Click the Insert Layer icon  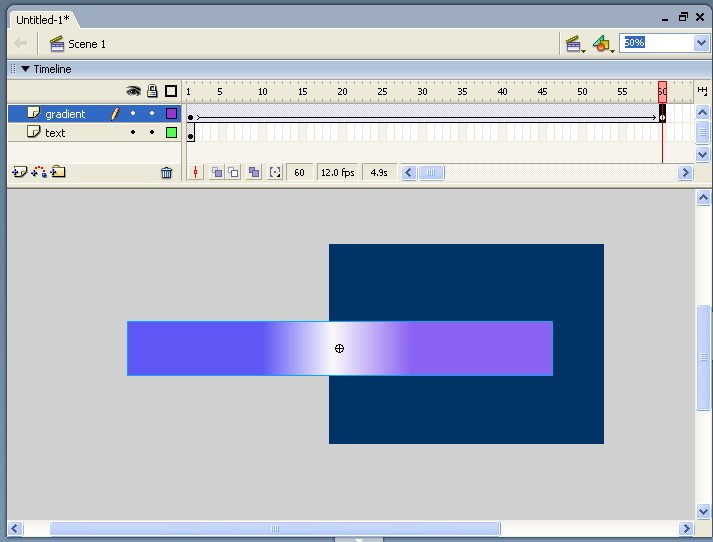click(x=18, y=172)
